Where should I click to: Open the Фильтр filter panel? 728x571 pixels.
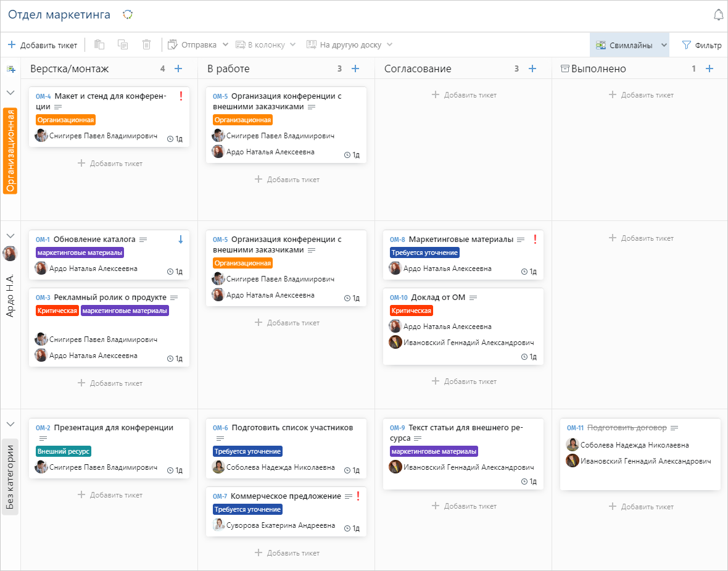(701, 45)
